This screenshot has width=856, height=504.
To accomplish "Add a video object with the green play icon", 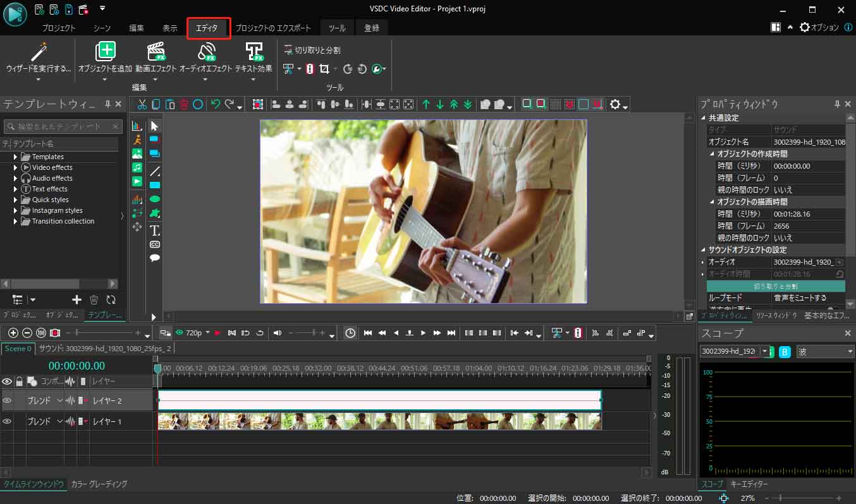I will (x=137, y=181).
